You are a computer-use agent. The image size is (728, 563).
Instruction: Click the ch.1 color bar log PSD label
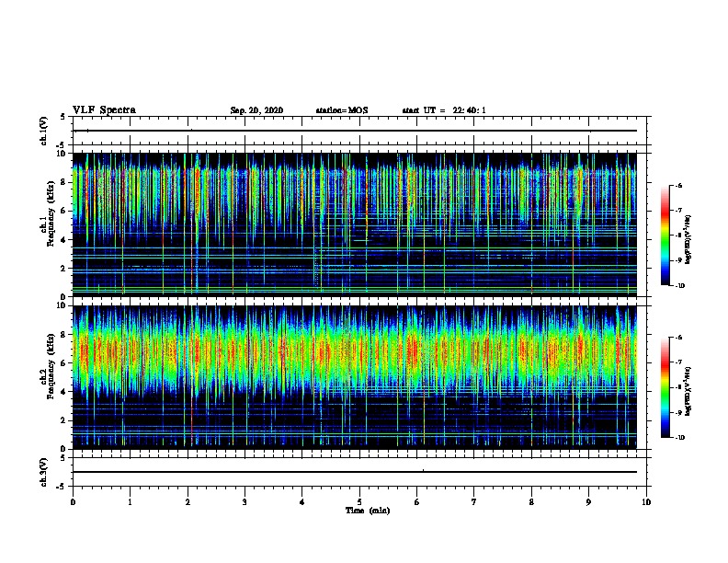tap(688, 239)
